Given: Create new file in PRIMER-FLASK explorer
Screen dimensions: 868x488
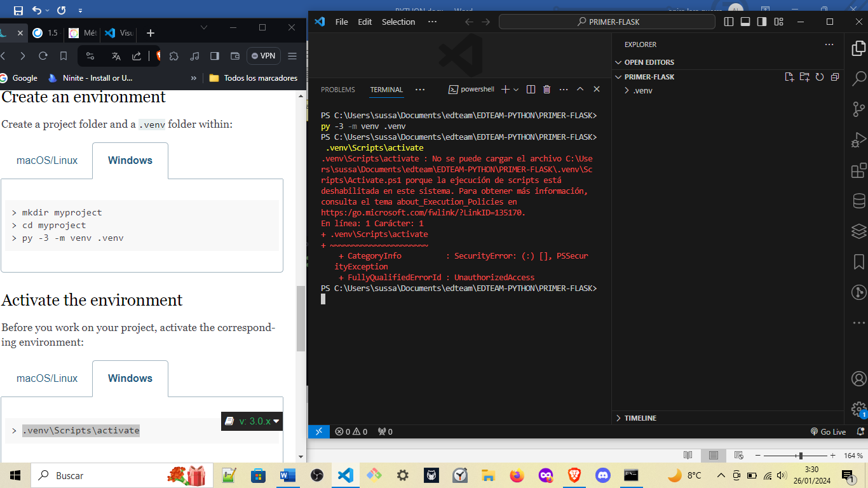Looking at the screenshot, I should pyautogui.click(x=789, y=77).
